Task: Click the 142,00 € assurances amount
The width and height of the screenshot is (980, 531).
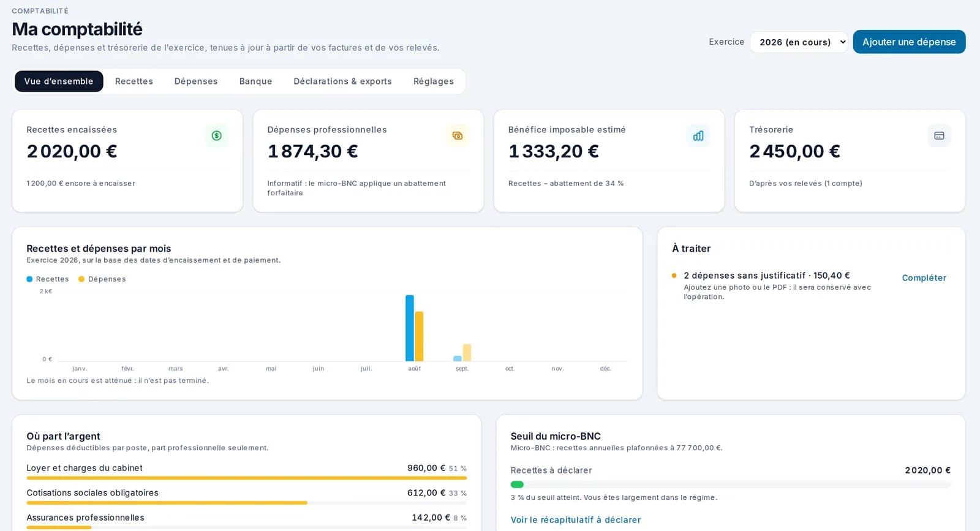Action: (x=431, y=518)
